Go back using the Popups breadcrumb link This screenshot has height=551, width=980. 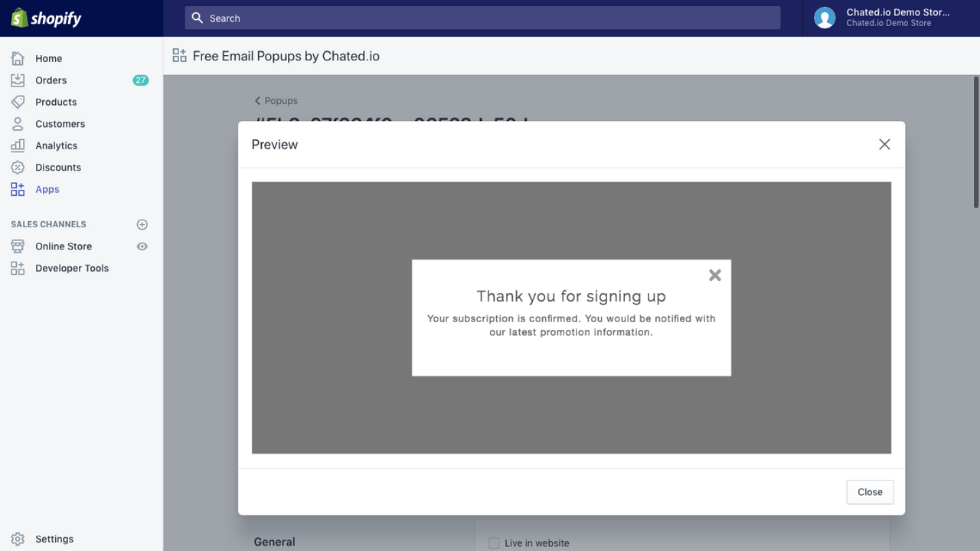[276, 100]
